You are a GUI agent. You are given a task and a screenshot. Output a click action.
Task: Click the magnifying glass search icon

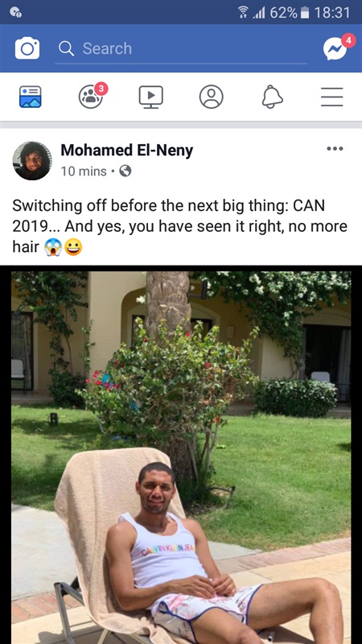tap(66, 48)
